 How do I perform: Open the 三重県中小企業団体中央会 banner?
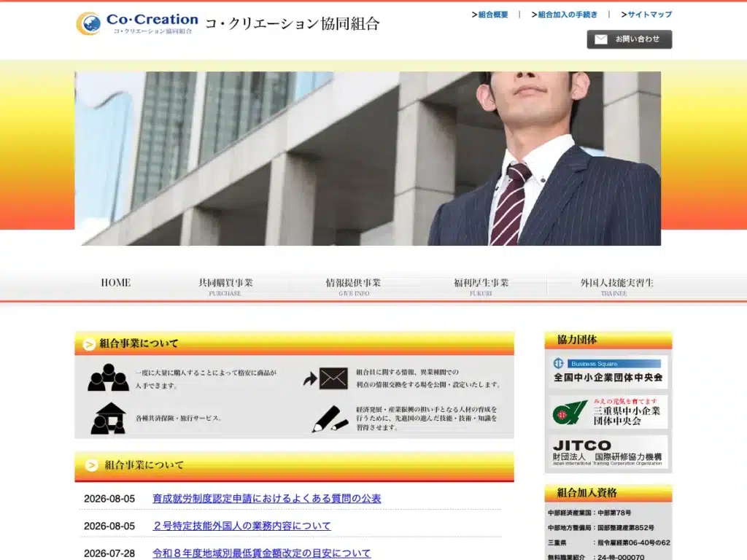(608, 412)
